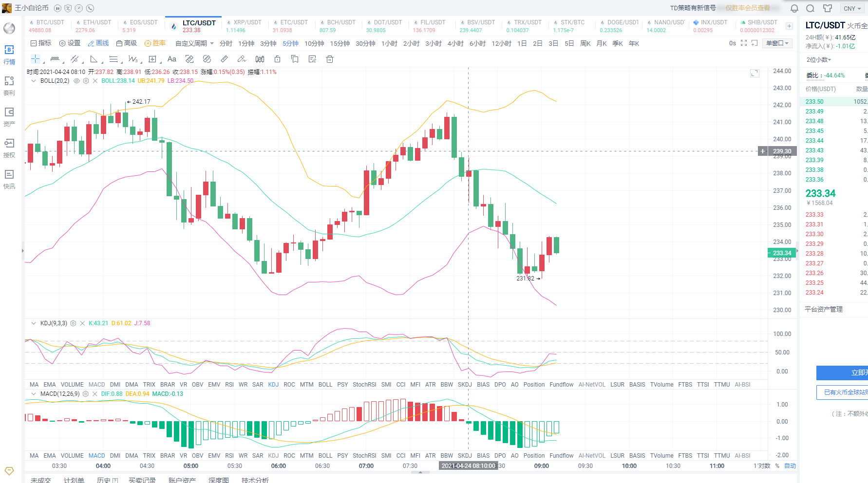
Task: Open BOLL indicator settings hexagon icon
Action: (x=86, y=81)
